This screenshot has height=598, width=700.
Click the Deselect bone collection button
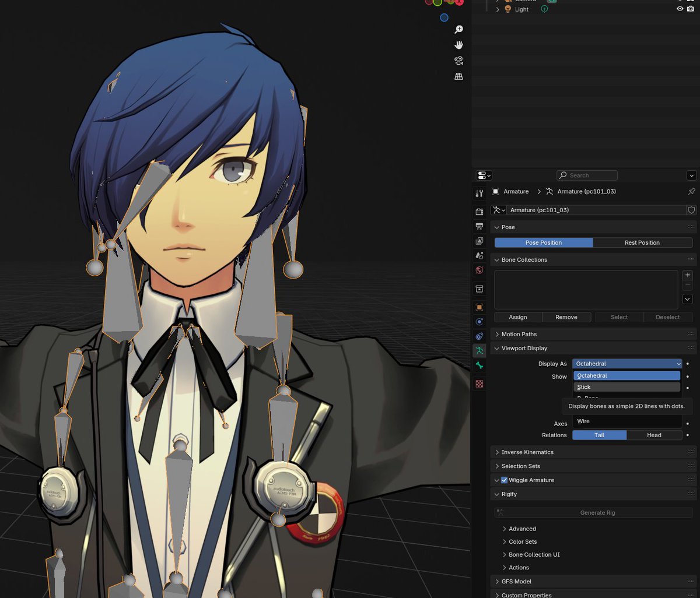click(668, 317)
